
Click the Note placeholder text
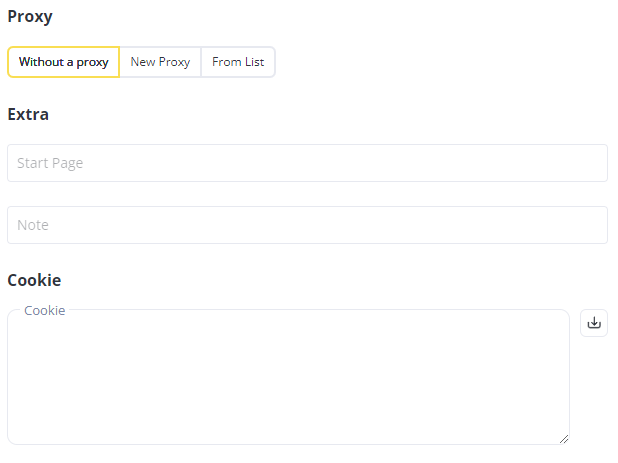(33, 225)
